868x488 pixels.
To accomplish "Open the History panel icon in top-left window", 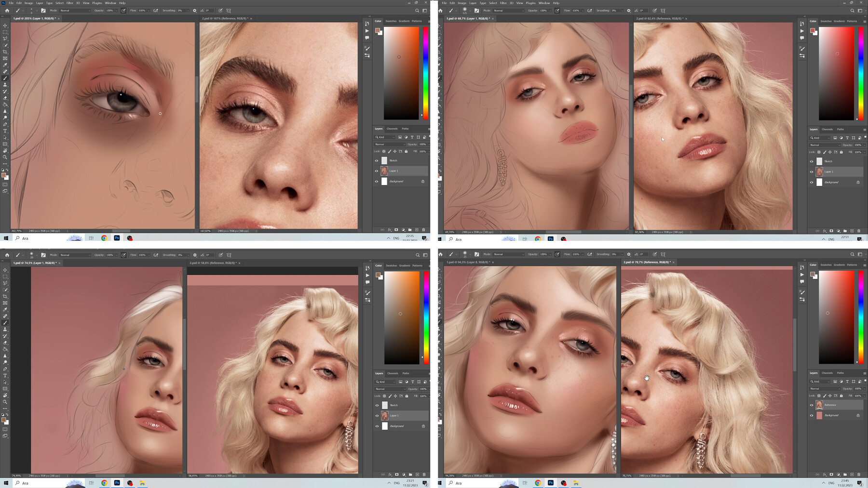I will pos(367,24).
